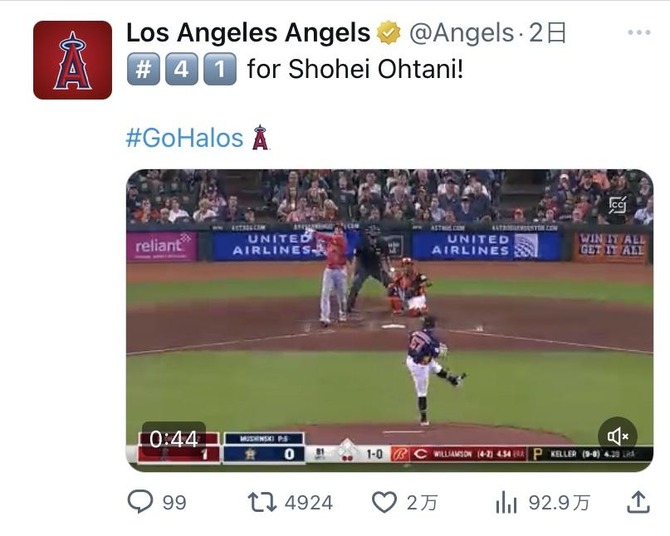The height and width of the screenshot is (536, 670).
Task: Toggle closed captions CC icon on video
Action: 619,204
